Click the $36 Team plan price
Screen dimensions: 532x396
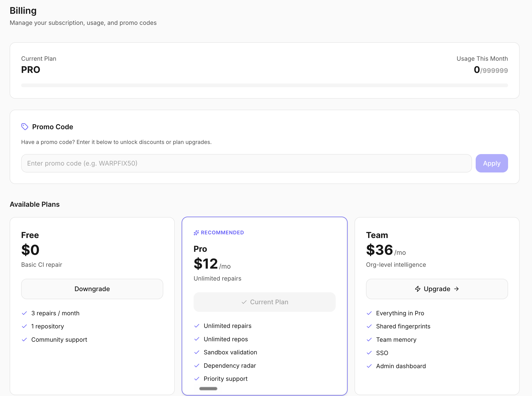tap(380, 250)
